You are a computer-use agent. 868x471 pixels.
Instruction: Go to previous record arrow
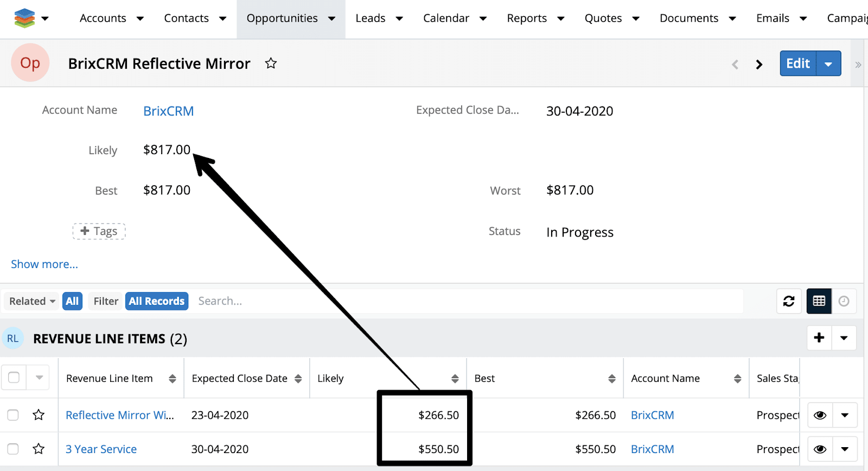tap(735, 65)
